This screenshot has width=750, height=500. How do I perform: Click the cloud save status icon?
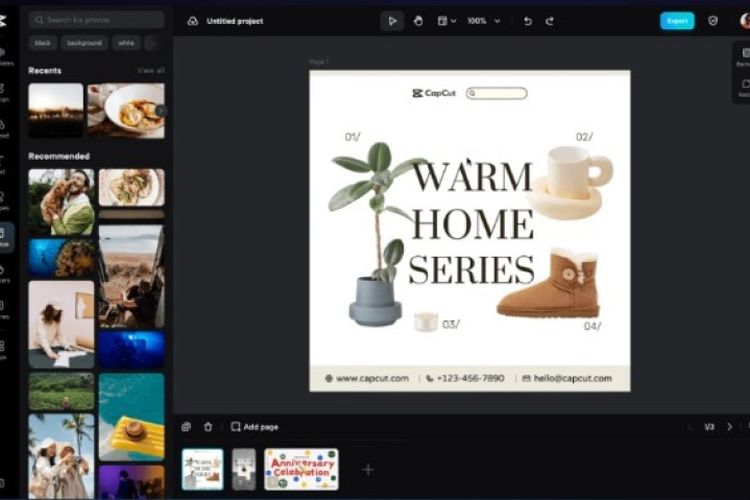tap(192, 21)
